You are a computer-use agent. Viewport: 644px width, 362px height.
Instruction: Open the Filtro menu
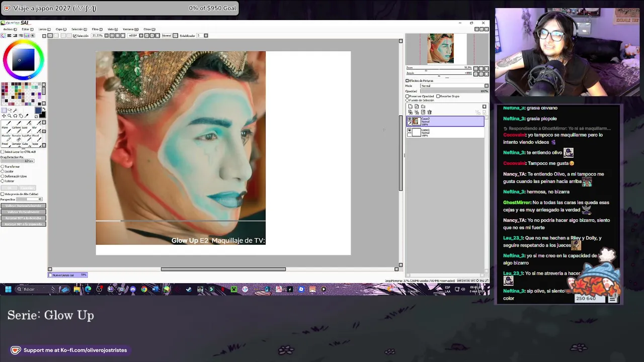point(97,29)
